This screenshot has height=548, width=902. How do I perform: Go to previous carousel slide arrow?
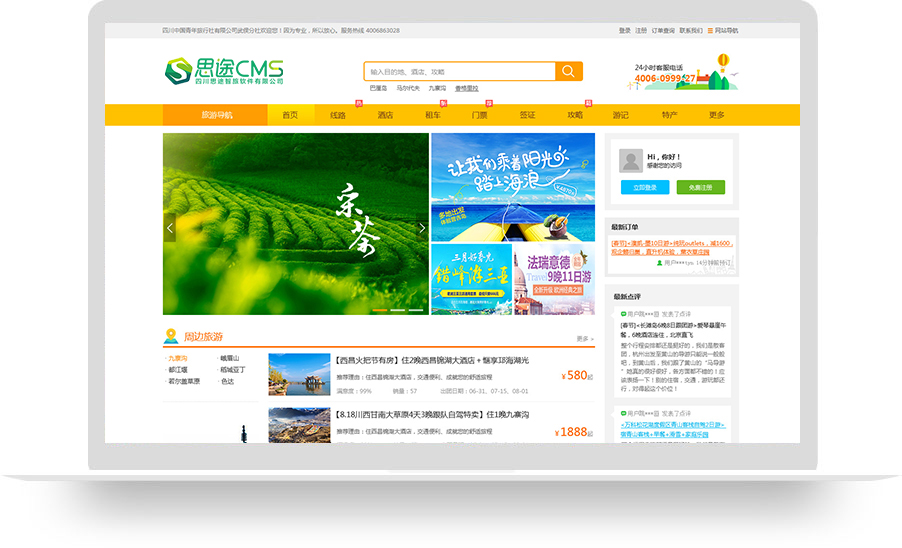click(x=170, y=228)
